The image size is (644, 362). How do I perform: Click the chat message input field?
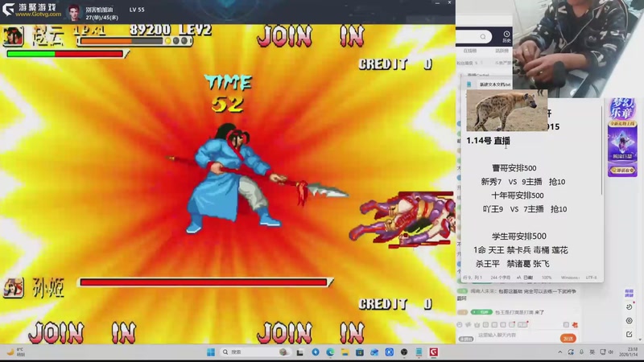pyautogui.click(x=515, y=335)
